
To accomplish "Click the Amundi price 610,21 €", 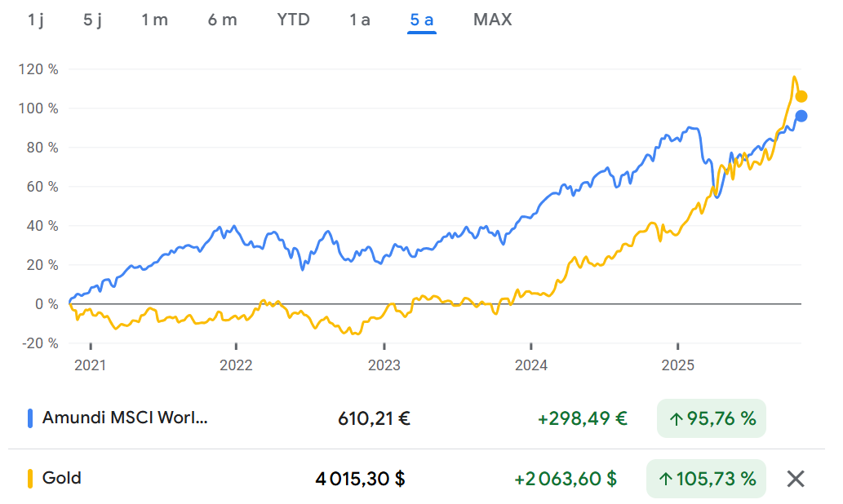I will pyautogui.click(x=374, y=419).
